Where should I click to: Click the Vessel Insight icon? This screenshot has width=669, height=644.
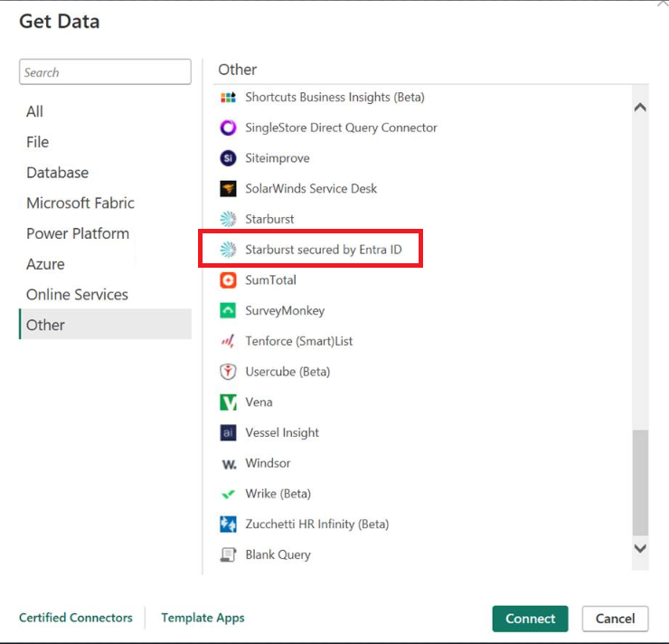pos(228,432)
